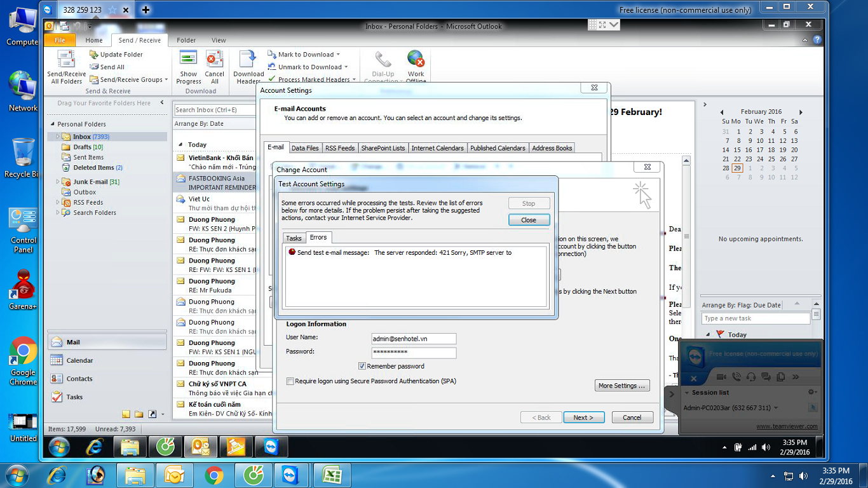Click the TeamViewer headset icon

pyautogui.click(x=751, y=377)
